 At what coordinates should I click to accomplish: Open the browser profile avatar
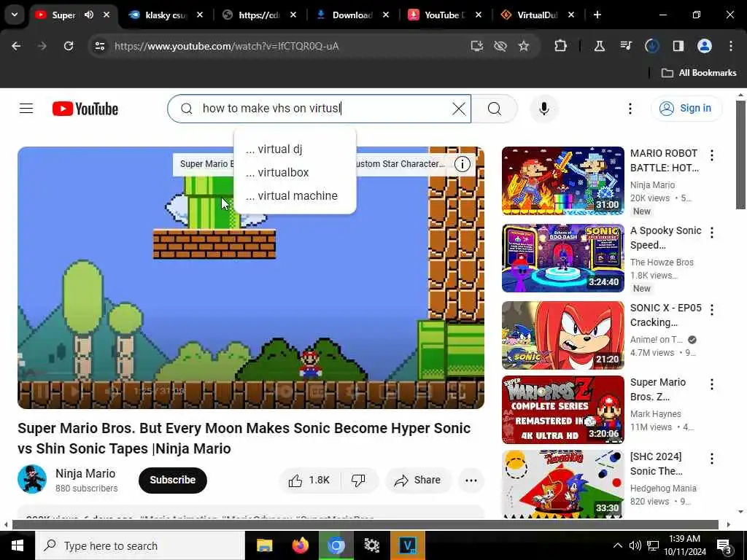click(x=705, y=46)
